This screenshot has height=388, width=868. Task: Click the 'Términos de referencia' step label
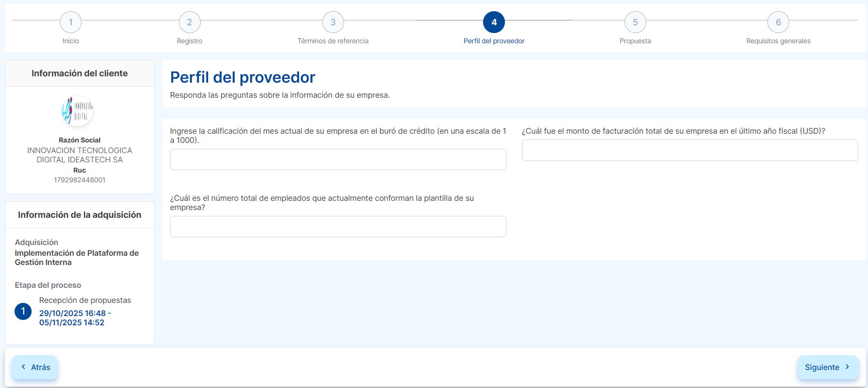[333, 41]
